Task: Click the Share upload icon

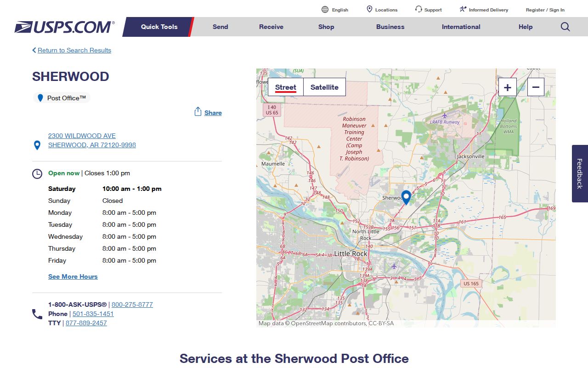Action: coord(198,112)
